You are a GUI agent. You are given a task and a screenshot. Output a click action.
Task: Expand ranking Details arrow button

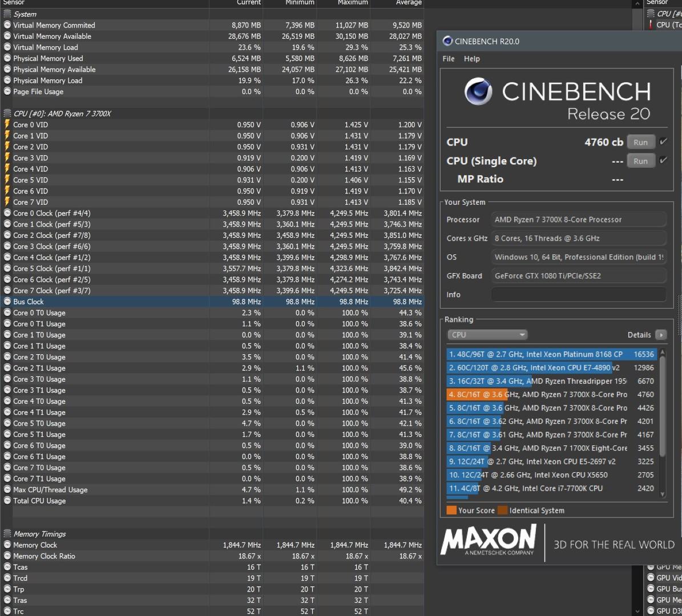coord(661,335)
